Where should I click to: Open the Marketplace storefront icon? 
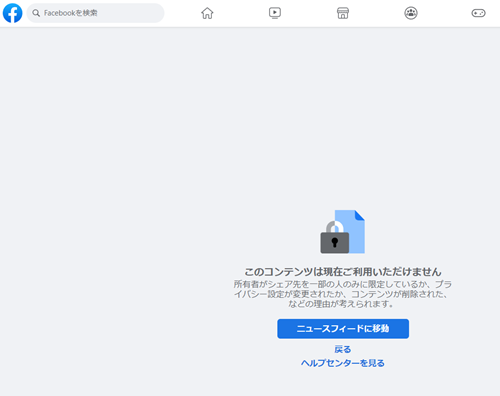[343, 13]
